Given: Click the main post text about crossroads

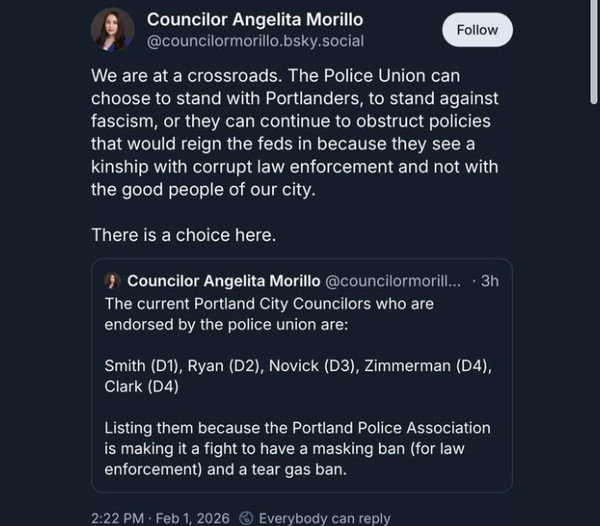Looking at the screenshot, I should [295, 132].
